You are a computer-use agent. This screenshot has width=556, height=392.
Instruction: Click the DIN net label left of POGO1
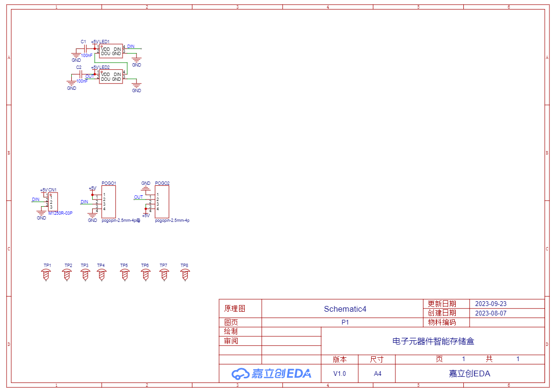point(85,201)
